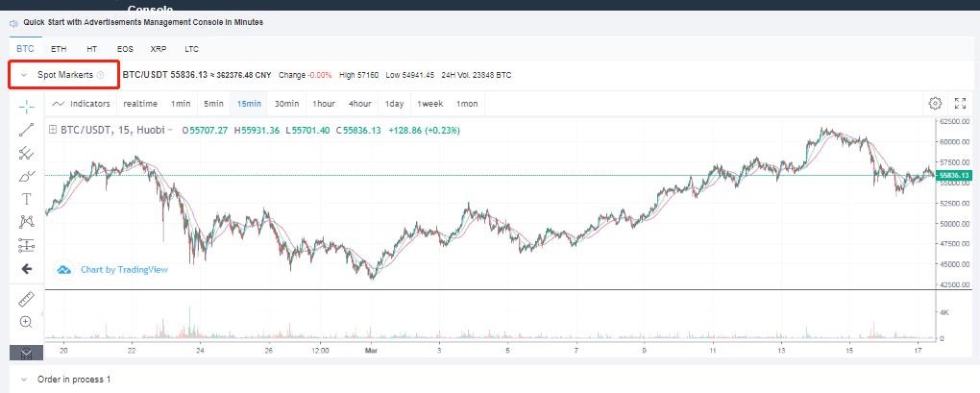This screenshot has width=980, height=393.
Task: Select the zoom in magnifier tool
Action: 26,323
